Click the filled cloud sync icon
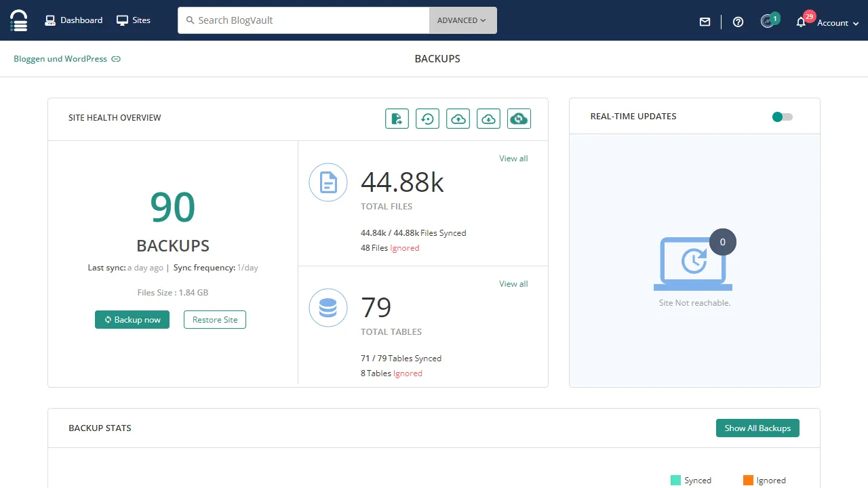This screenshot has height=488, width=868. [519, 119]
